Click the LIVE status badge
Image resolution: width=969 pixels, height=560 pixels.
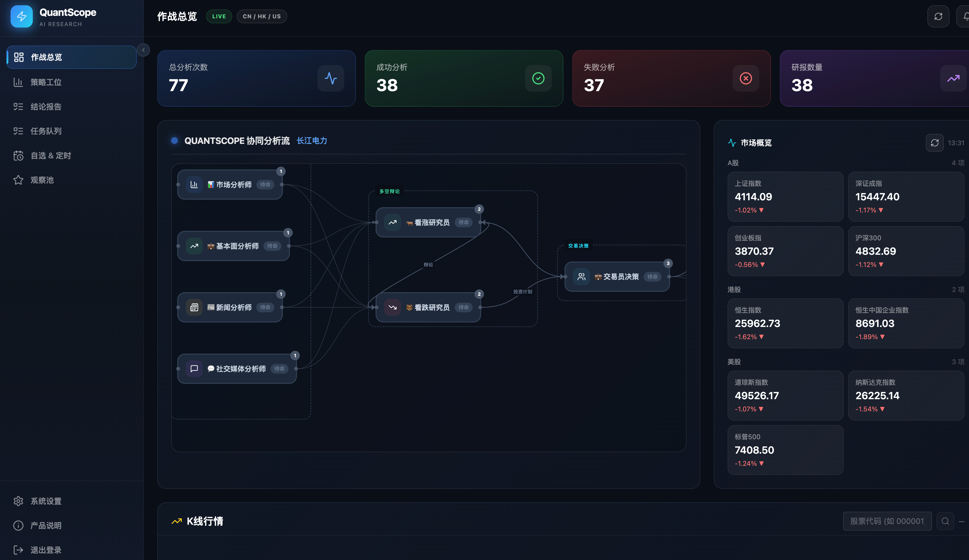pos(219,16)
